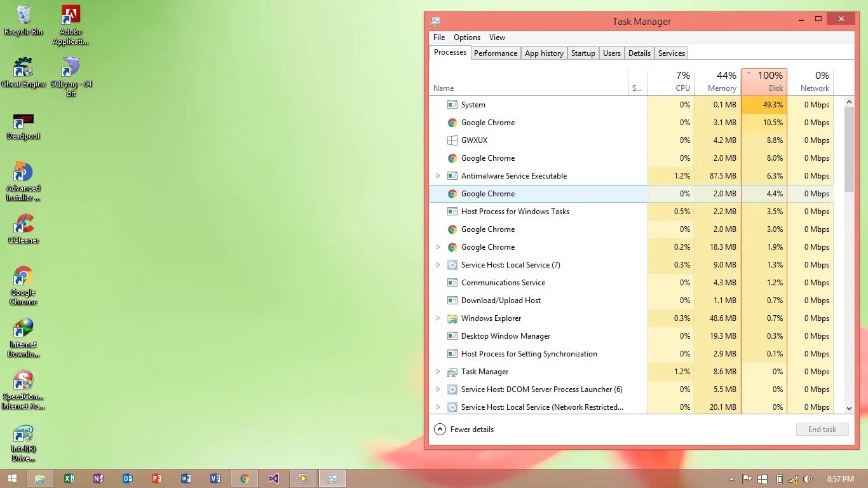The height and width of the screenshot is (488, 868).
Task: Click the Communications Service process icon
Action: click(x=452, y=283)
